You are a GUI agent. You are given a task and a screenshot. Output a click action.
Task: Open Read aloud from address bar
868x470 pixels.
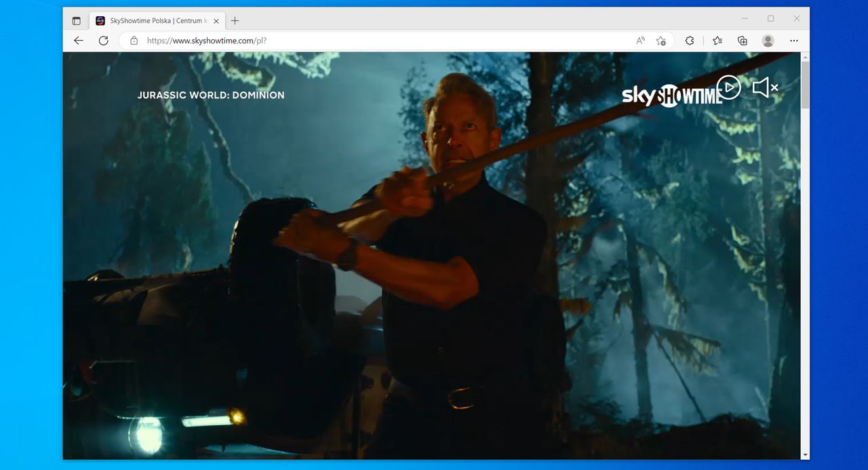[640, 41]
